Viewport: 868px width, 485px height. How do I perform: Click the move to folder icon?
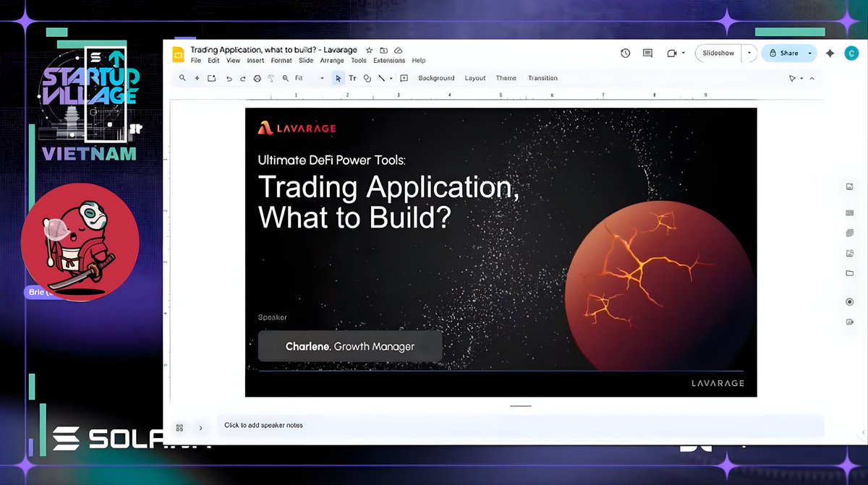click(x=383, y=50)
